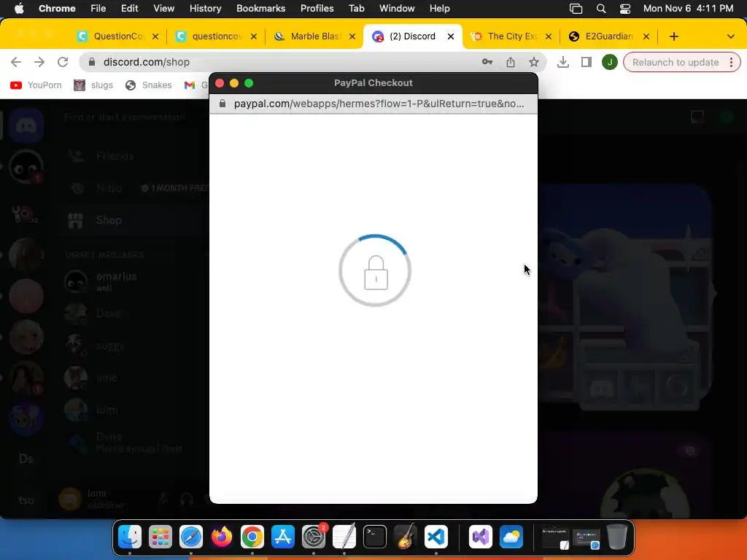Screen dimensions: 747x560
Task: Open TextEdit from the Dock
Action: click(344, 537)
